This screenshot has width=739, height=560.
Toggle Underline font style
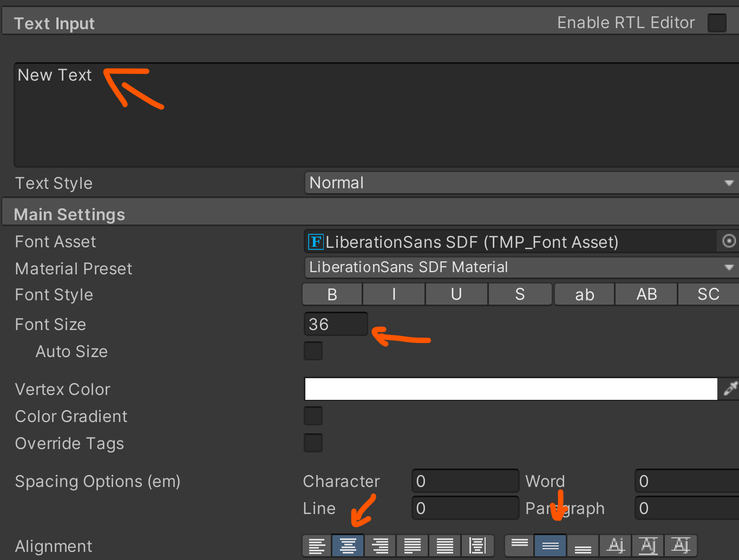point(456,294)
